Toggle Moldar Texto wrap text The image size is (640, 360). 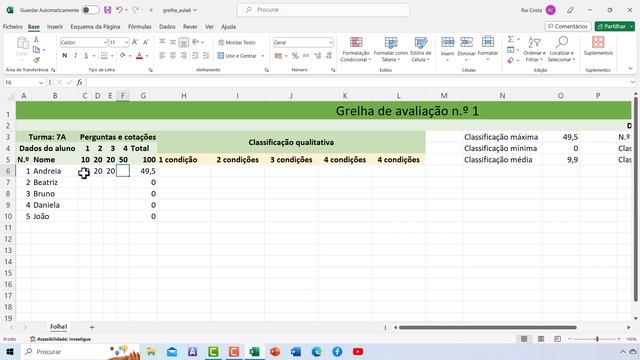click(x=237, y=42)
